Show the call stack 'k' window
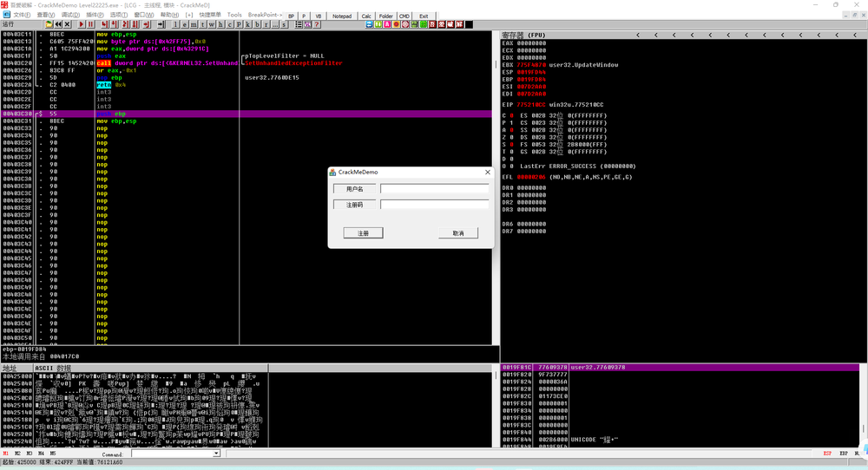 pyautogui.click(x=248, y=24)
